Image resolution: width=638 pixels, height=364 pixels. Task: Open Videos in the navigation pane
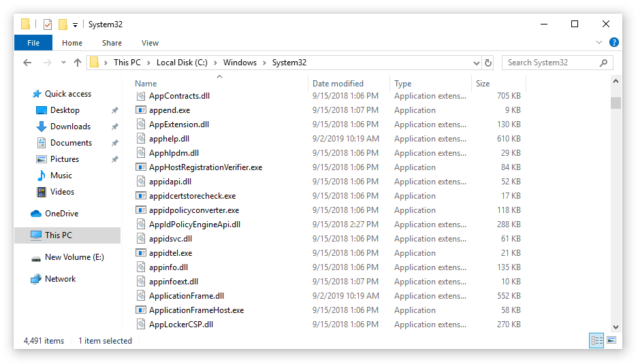(62, 192)
